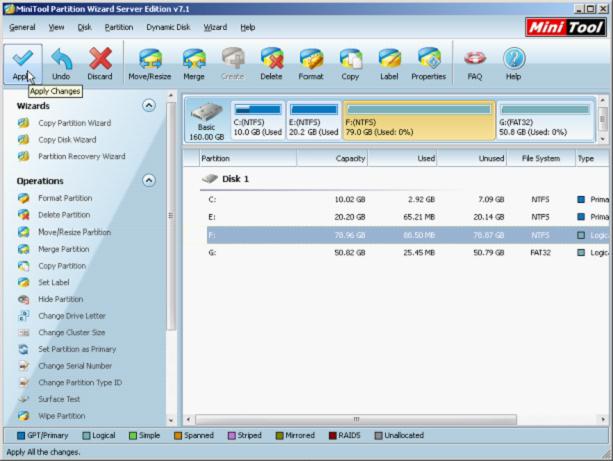Open Help from the toolbar
The height and width of the screenshot is (461, 613).
pyautogui.click(x=513, y=65)
